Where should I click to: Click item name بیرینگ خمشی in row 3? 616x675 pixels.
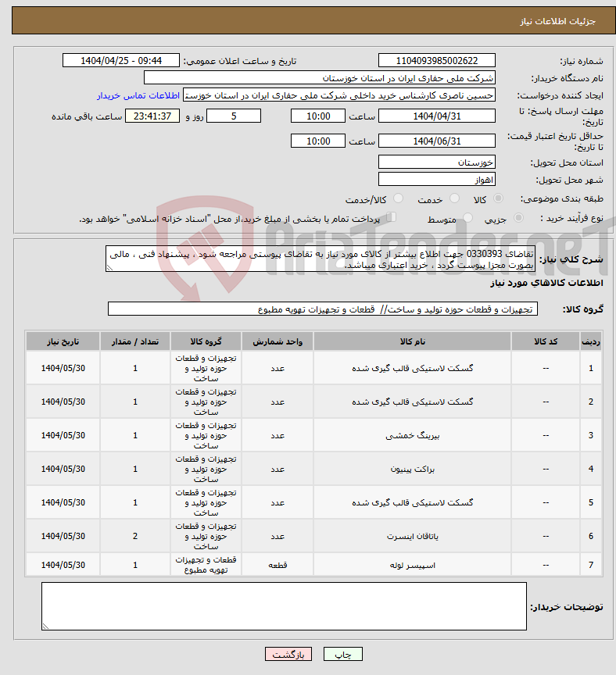tap(412, 436)
